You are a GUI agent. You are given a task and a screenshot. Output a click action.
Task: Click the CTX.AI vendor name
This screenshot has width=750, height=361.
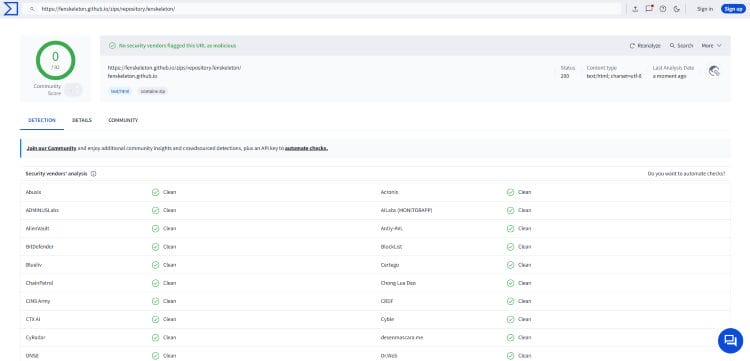(33, 319)
